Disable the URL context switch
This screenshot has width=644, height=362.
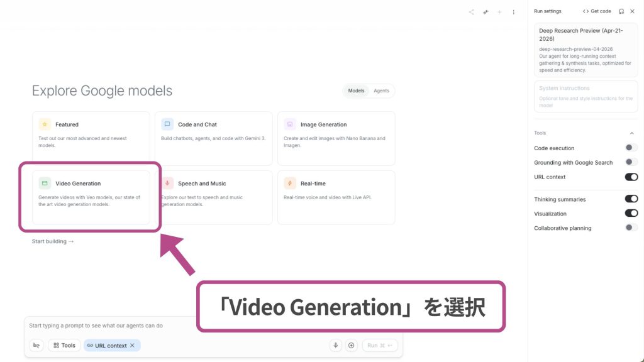pos(631,177)
